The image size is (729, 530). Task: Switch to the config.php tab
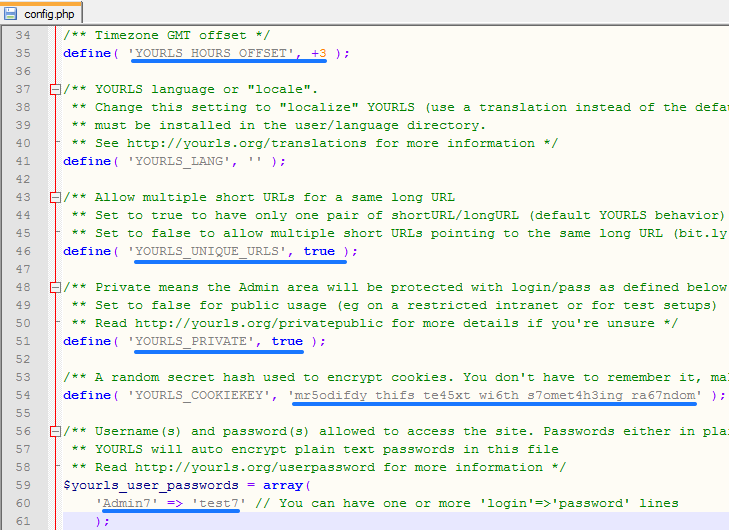pyautogui.click(x=41, y=13)
